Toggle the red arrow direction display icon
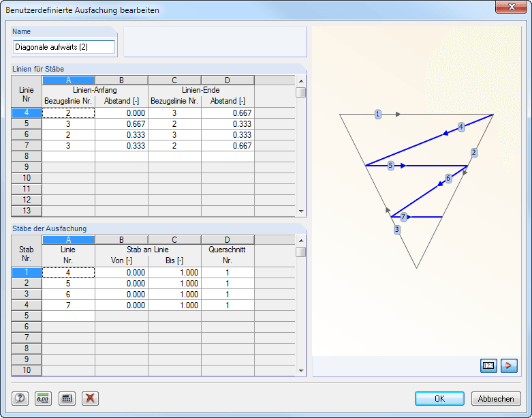 tap(509, 365)
